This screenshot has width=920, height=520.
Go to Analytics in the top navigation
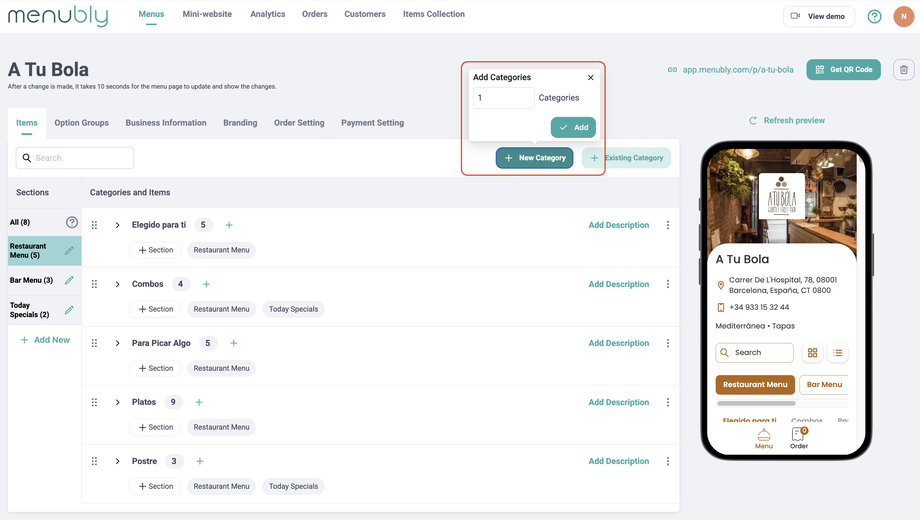click(x=268, y=14)
